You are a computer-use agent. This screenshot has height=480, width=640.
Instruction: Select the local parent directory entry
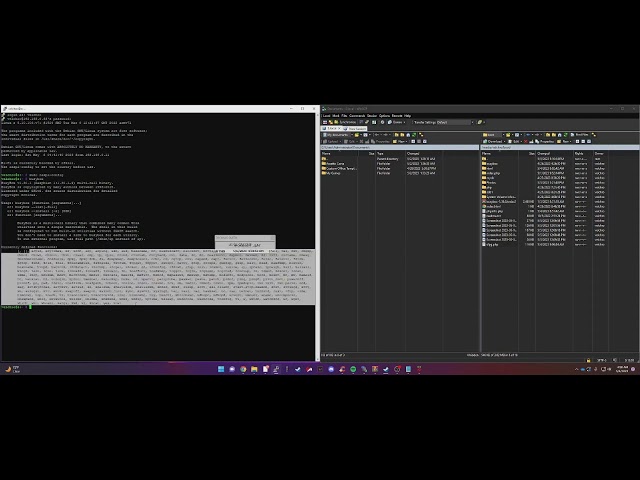click(x=325, y=158)
